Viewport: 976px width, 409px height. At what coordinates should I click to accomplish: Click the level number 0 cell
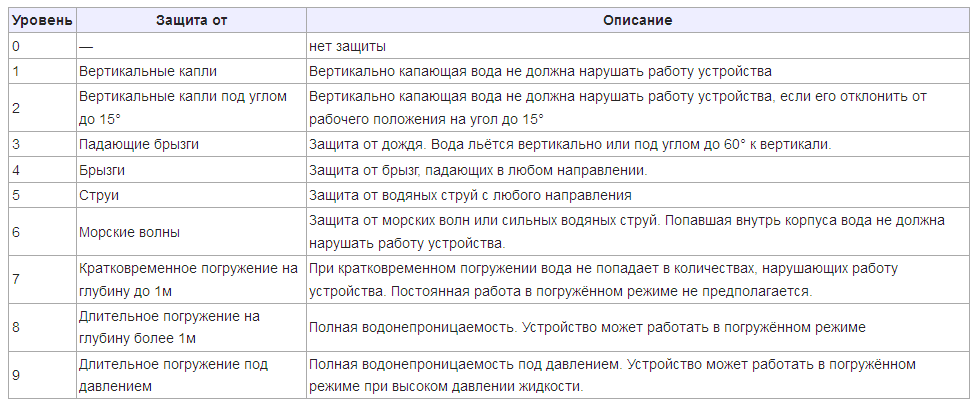click(x=42, y=46)
